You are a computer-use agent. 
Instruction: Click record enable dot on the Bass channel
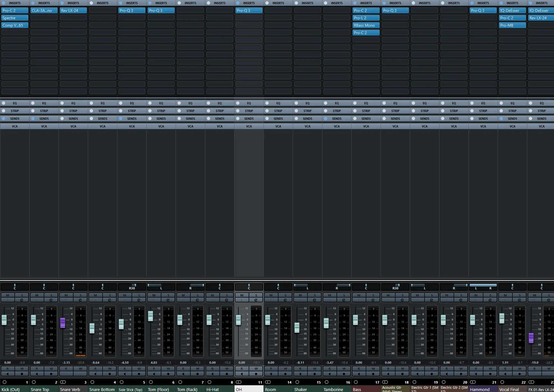click(x=373, y=374)
